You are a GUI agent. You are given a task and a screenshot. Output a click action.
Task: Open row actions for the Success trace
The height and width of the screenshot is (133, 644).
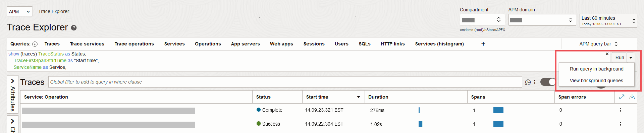click(620, 124)
